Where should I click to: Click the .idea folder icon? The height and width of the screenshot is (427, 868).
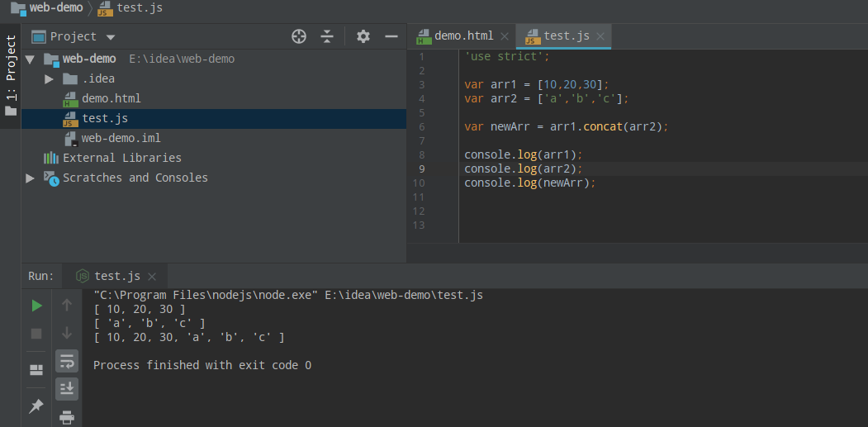pyautogui.click(x=69, y=78)
